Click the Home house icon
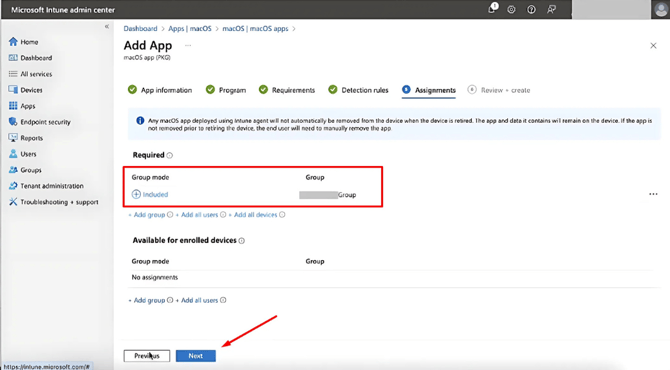The image size is (670, 370). point(13,41)
